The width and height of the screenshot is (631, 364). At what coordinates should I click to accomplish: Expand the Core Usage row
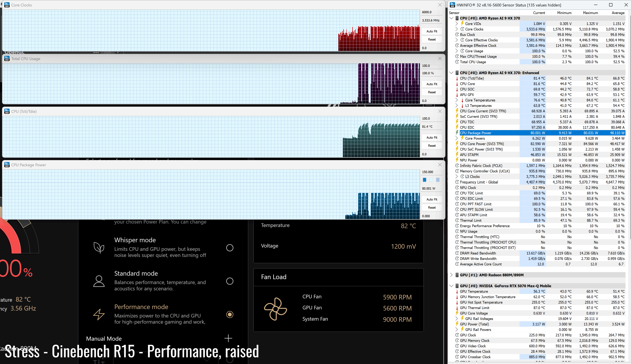[457, 51]
